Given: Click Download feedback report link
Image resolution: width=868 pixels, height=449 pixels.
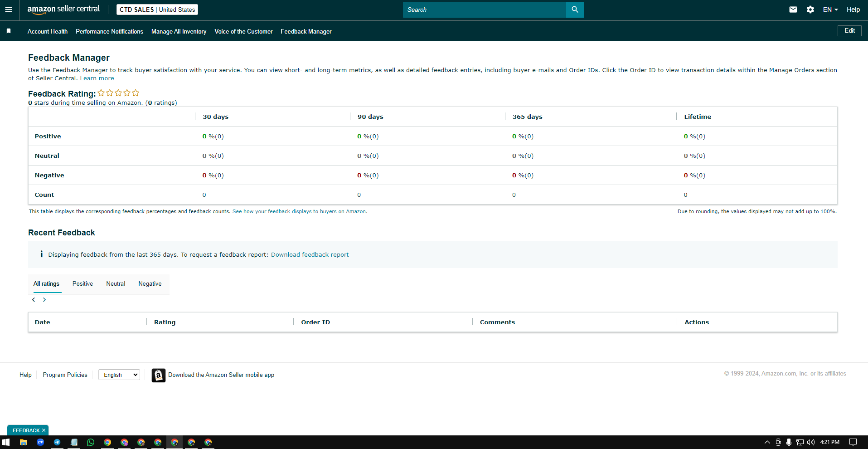Looking at the screenshot, I should (310, 254).
